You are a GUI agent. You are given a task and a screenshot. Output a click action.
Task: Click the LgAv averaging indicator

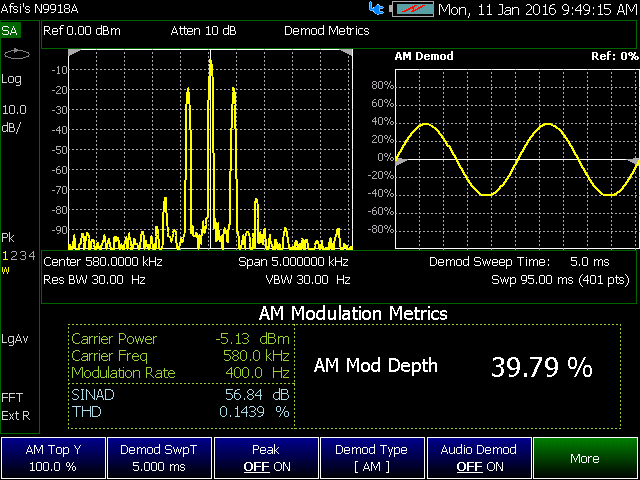pyautogui.click(x=15, y=339)
